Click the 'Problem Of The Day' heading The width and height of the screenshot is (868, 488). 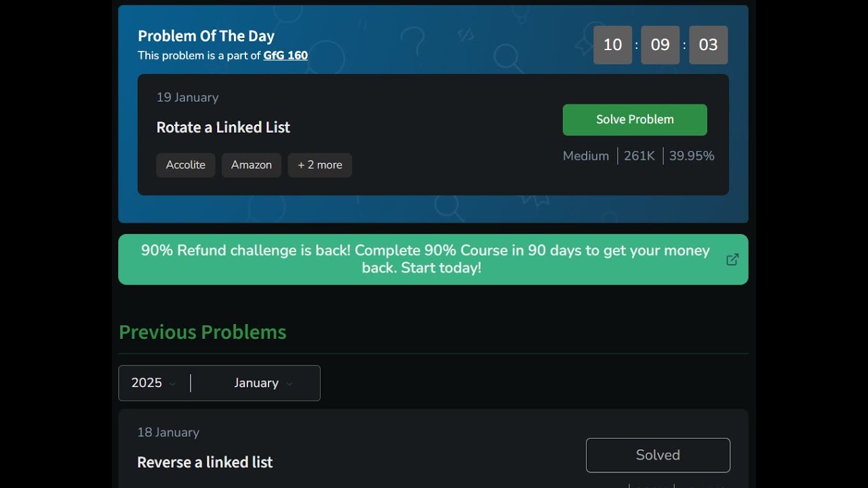click(x=206, y=36)
